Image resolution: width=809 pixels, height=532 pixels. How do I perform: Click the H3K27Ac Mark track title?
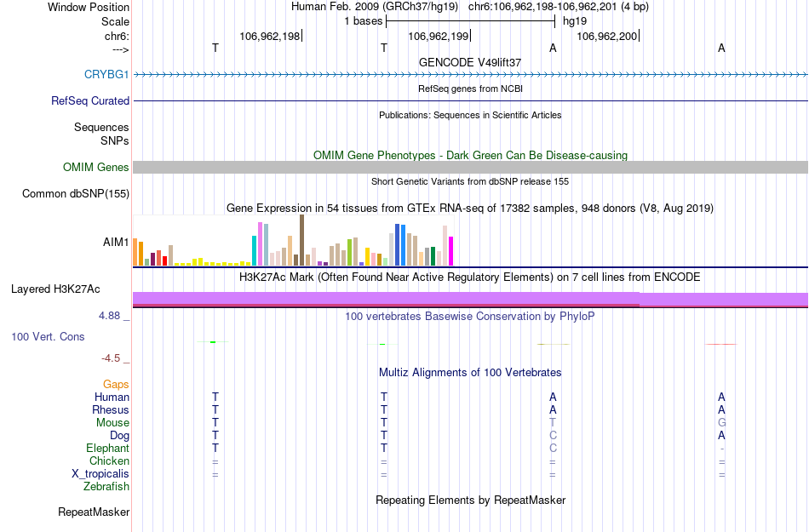click(470, 277)
